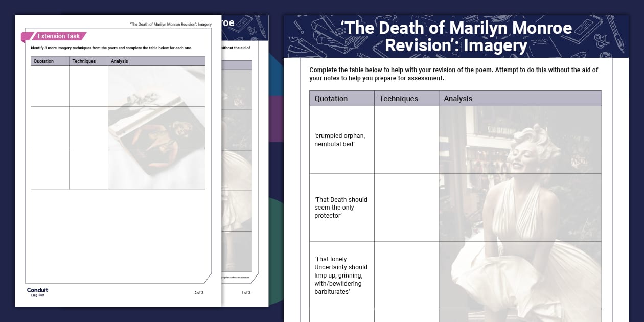Click the Conduit English logo
The height and width of the screenshot is (322, 644).
pyautogui.click(x=37, y=292)
